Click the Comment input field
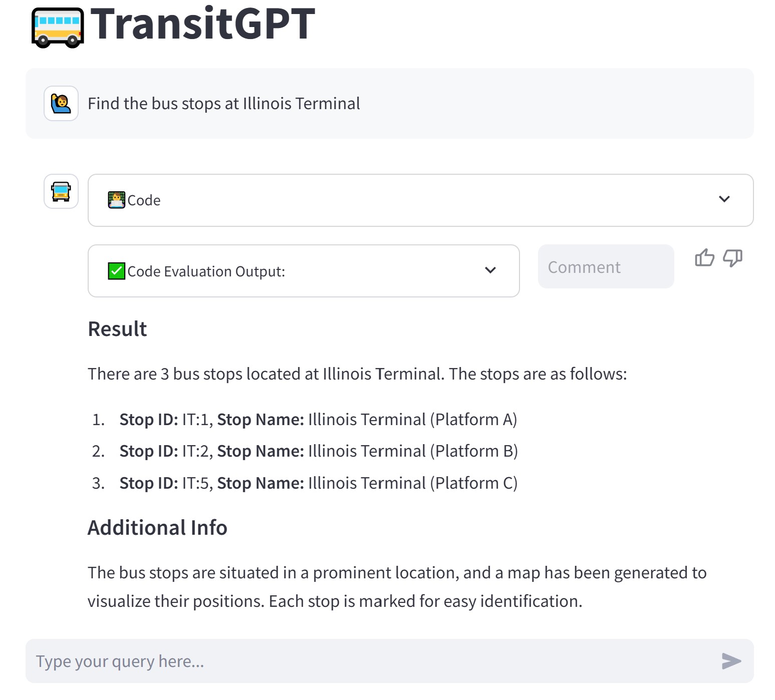775x700 pixels. [x=606, y=266]
